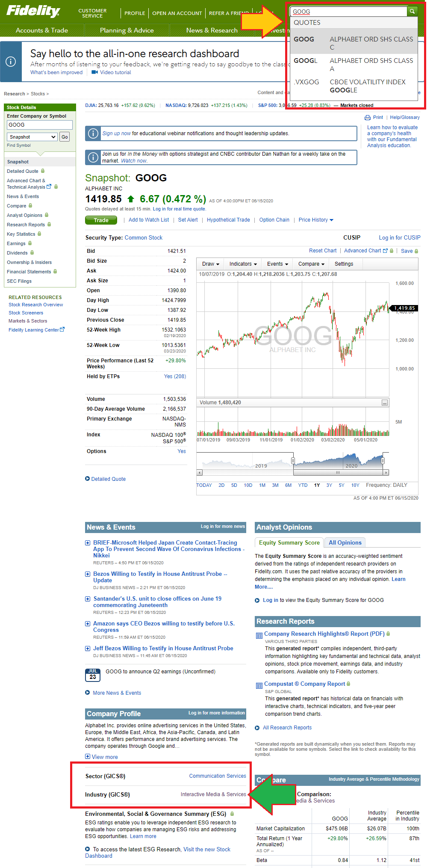
Task: Click the top quote search field
Action: [x=348, y=12]
